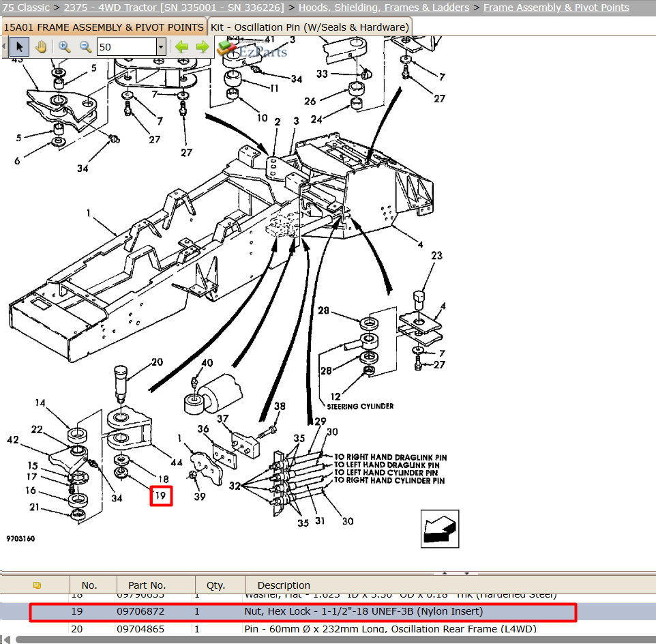Sort by the Description column header

(284, 585)
